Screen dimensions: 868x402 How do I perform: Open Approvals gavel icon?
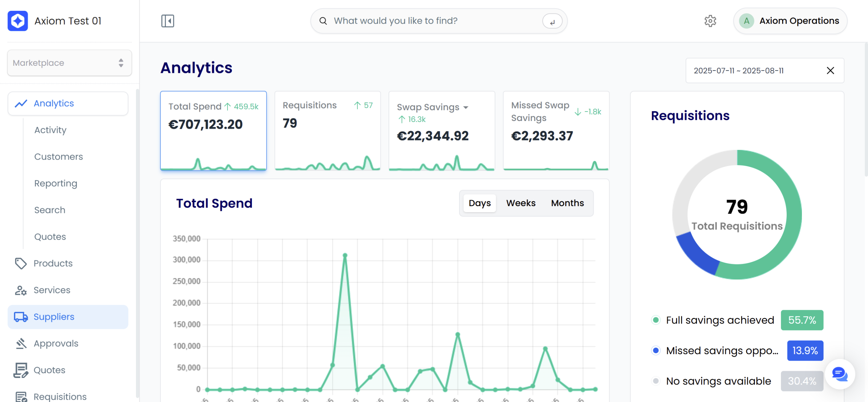21,343
